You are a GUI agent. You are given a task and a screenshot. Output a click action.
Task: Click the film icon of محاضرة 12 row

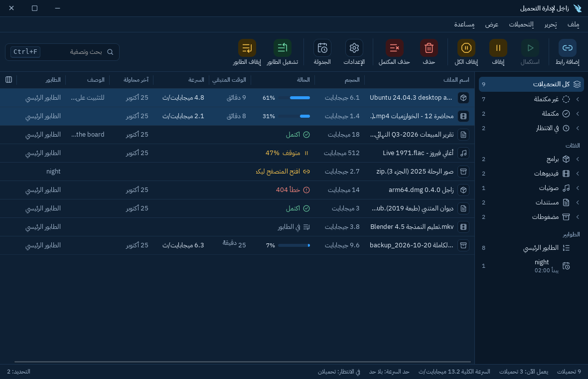(x=463, y=116)
